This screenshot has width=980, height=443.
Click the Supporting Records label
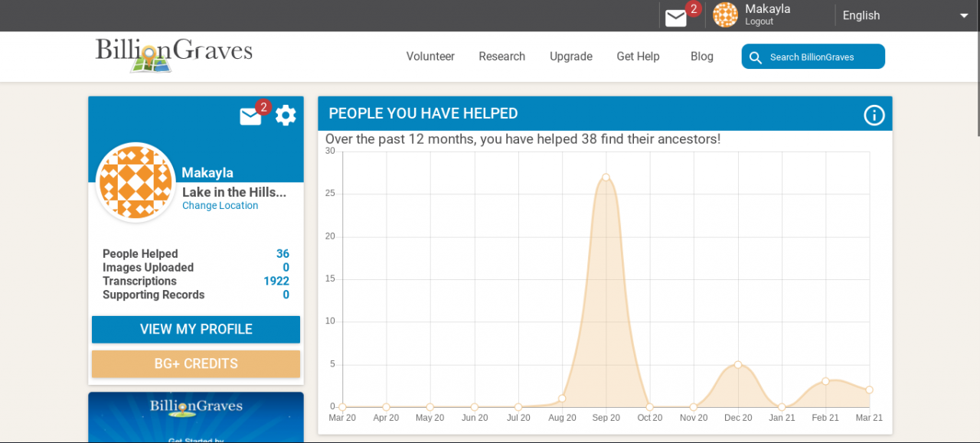pos(153,295)
